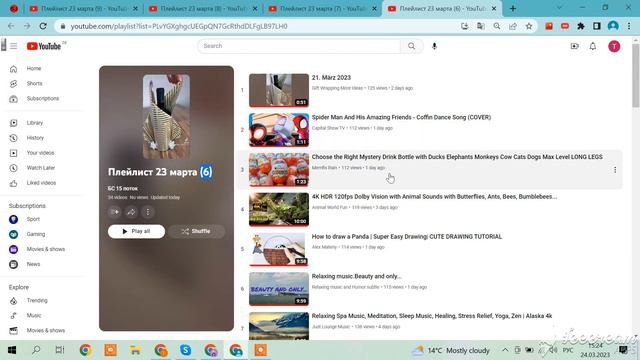The image size is (640, 360).
Task: Bookmark this page with star icon
Action: pos(529,26)
